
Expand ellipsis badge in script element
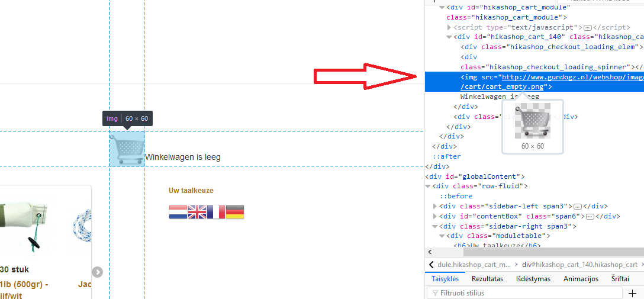(587, 27)
